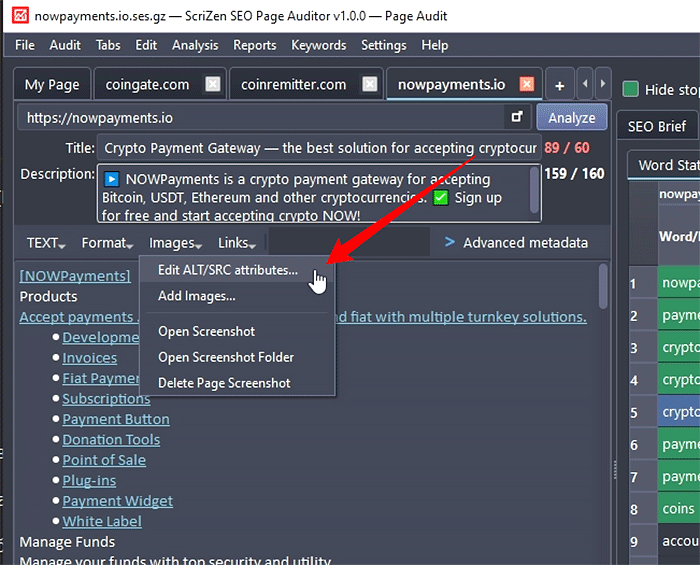
Task: Open the Links dropdown
Action: [237, 243]
